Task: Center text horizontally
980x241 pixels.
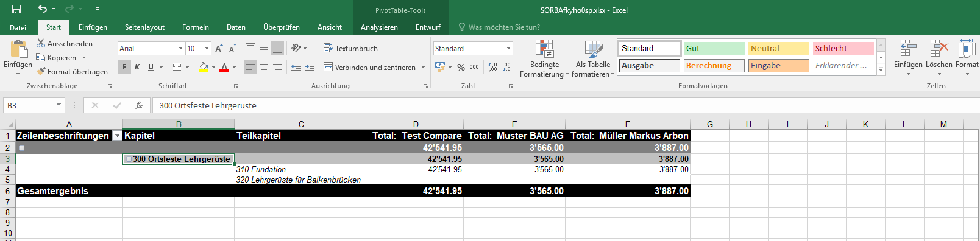Action: point(264,67)
